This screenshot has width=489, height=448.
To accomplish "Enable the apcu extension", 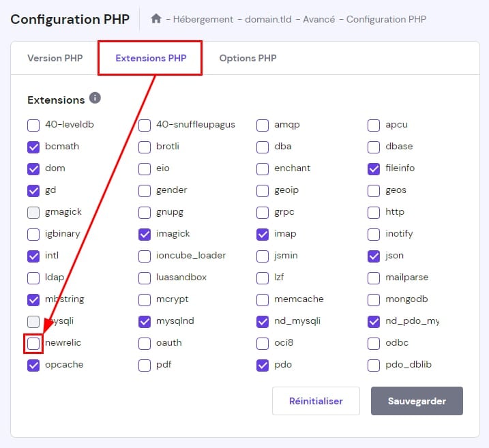I will pos(374,125).
